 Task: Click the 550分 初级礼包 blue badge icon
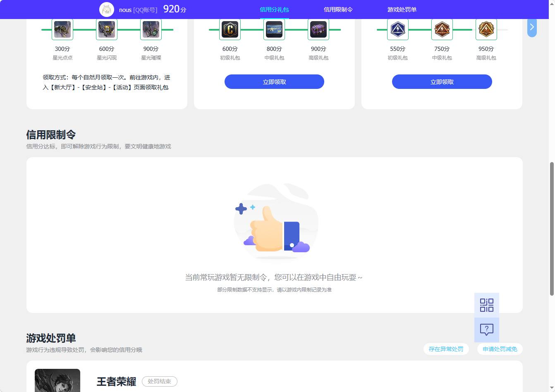398,29
